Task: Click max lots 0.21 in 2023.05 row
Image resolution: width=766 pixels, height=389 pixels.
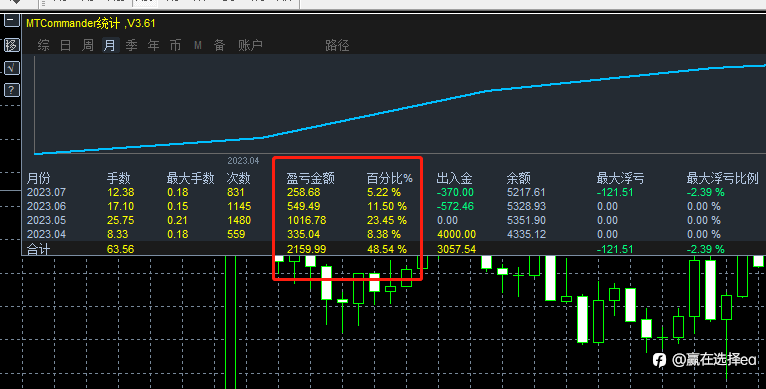Action: tap(178, 220)
